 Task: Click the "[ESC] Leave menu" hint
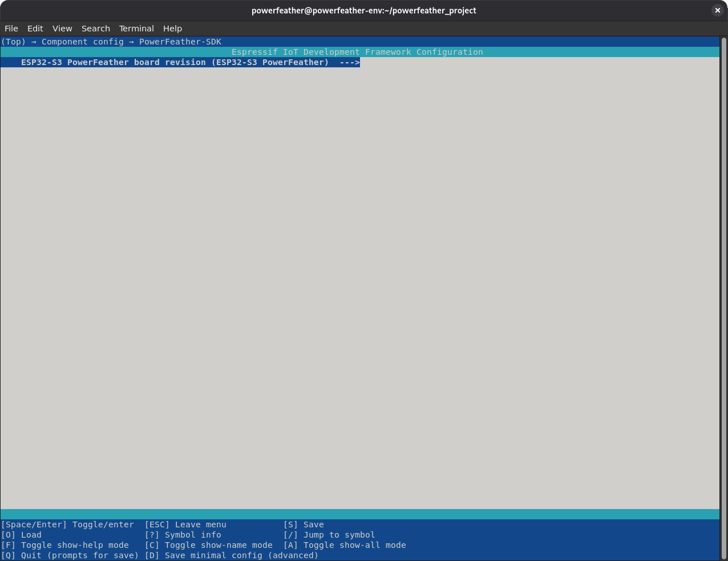click(185, 524)
